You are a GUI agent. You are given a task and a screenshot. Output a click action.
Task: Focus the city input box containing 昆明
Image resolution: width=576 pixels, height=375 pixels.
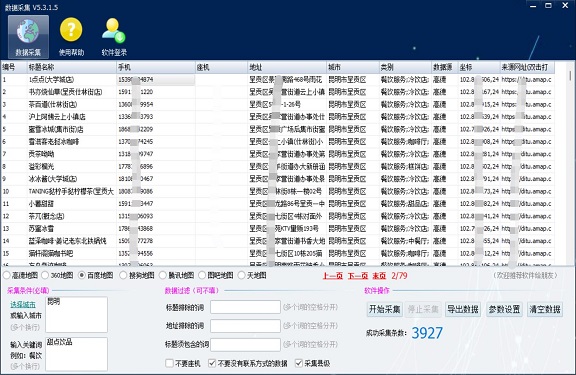click(76, 314)
